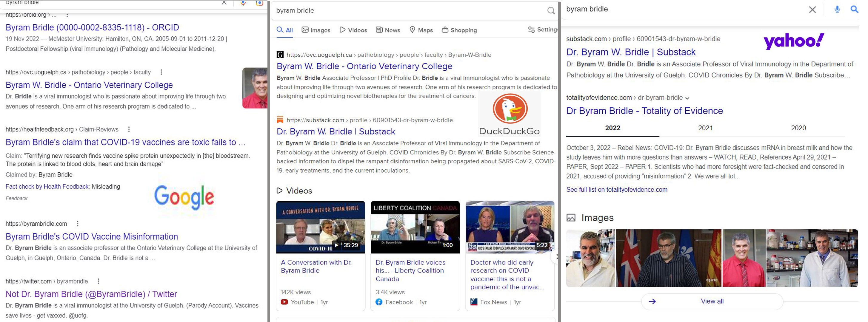Open Fact check by Health Feedback link
This screenshot has width=868, height=322.
click(47, 187)
